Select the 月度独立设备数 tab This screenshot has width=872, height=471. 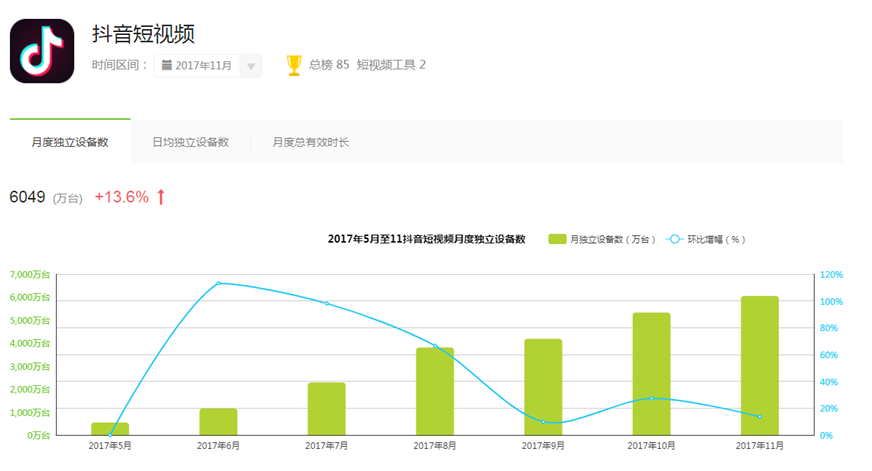pyautogui.click(x=70, y=142)
